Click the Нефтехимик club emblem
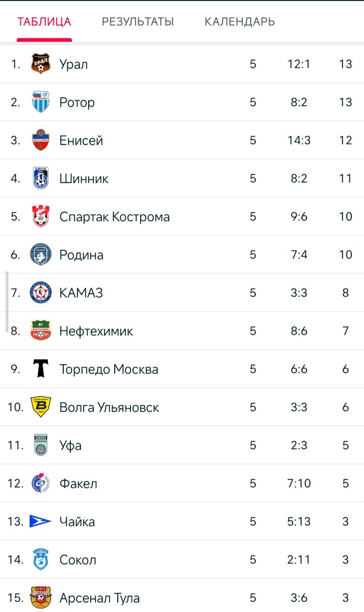This screenshot has width=364, height=612. pos(40,331)
